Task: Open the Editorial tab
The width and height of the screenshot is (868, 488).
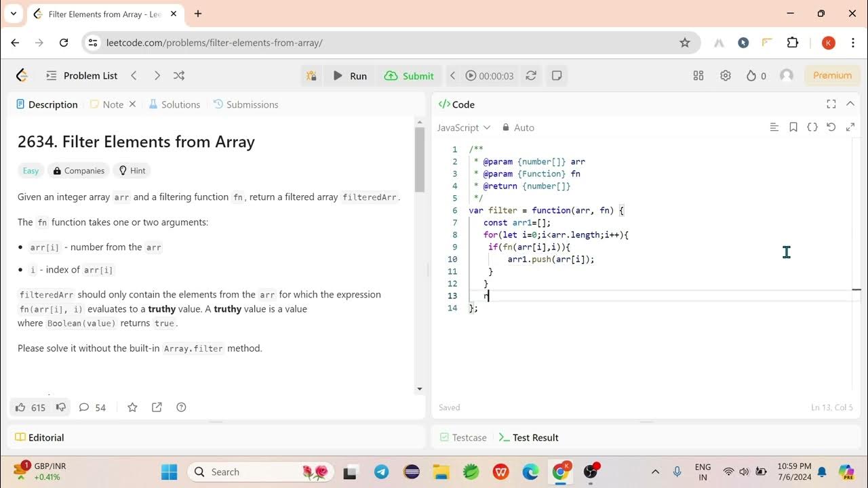Action: pos(40,438)
